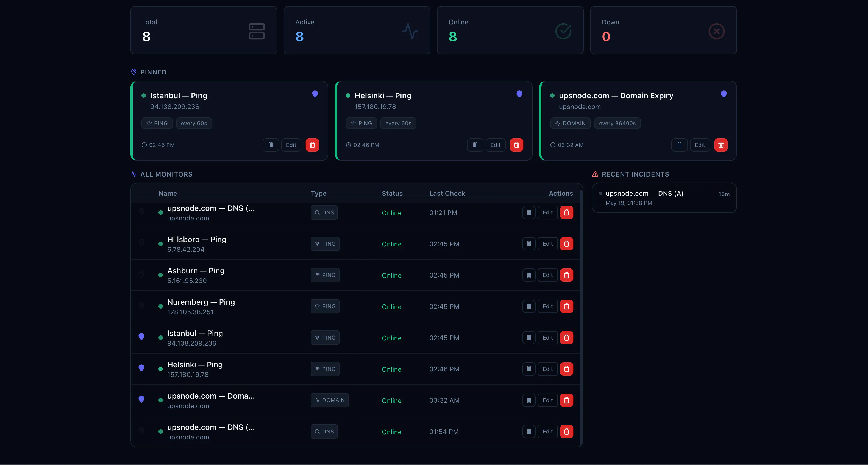
Task: Edit the Istanbul — Ping pinned card
Action: 291,145
